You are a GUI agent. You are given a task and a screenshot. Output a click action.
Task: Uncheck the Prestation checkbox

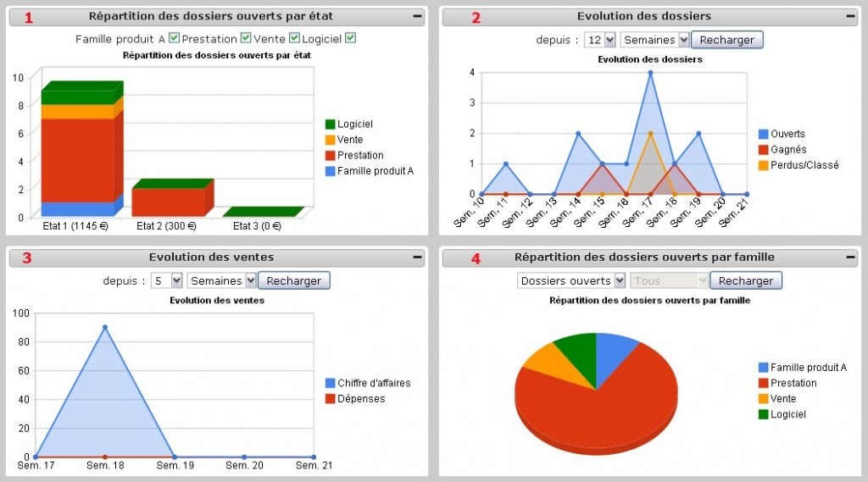pos(246,38)
